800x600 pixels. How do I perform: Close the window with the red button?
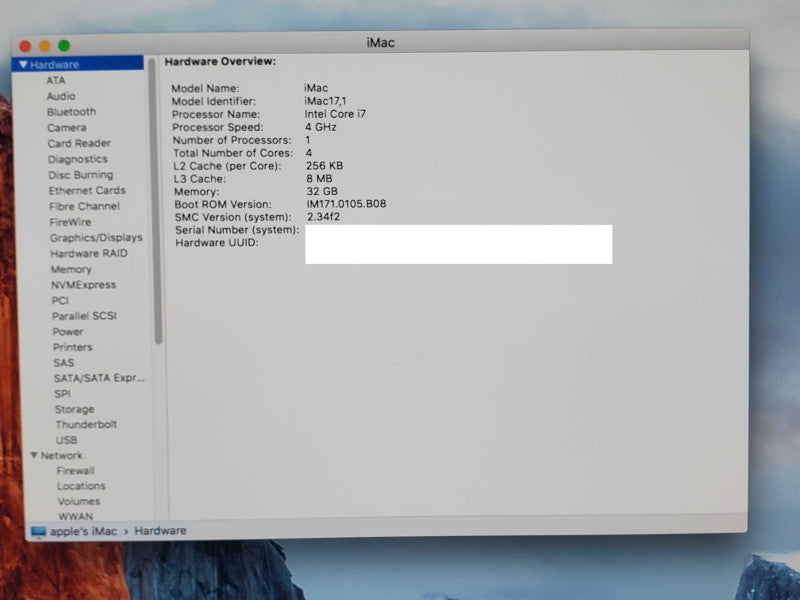pyautogui.click(x=25, y=46)
